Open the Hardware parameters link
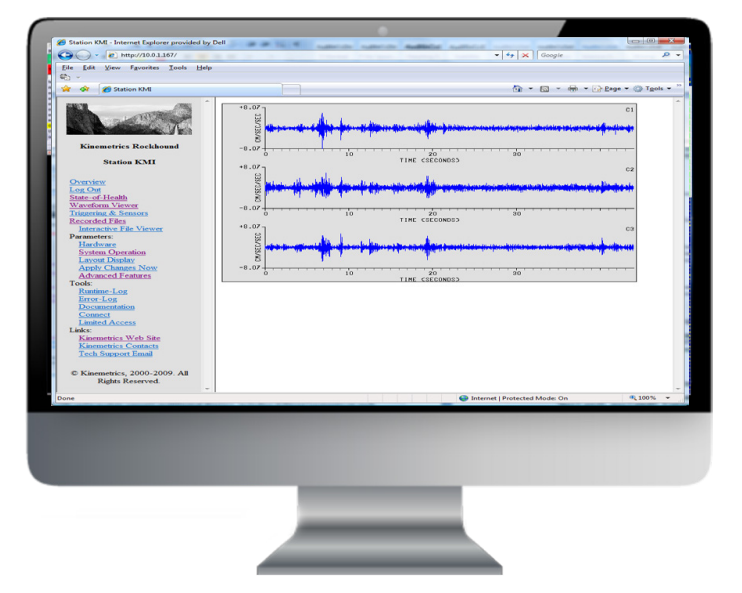The height and width of the screenshot is (593, 742). pos(97,244)
